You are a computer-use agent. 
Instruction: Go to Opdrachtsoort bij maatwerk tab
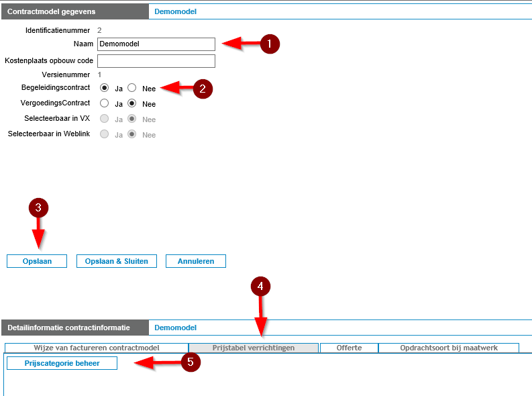448,348
